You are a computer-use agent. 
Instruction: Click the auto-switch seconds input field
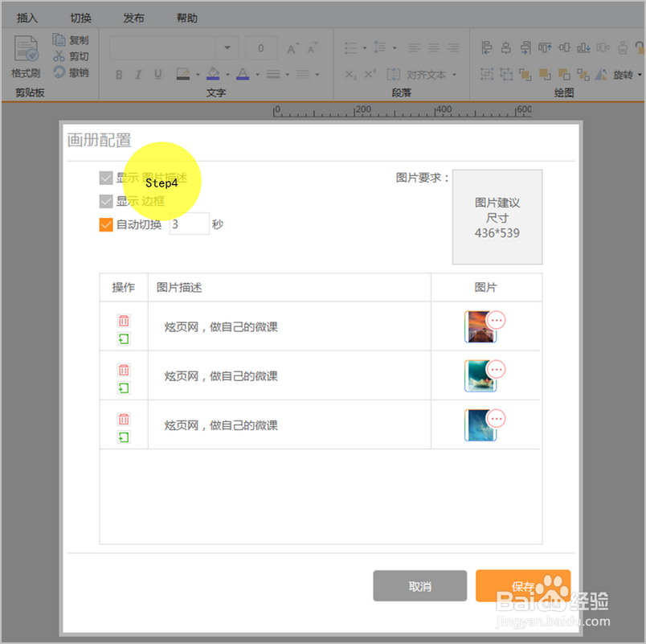tap(189, 224)
